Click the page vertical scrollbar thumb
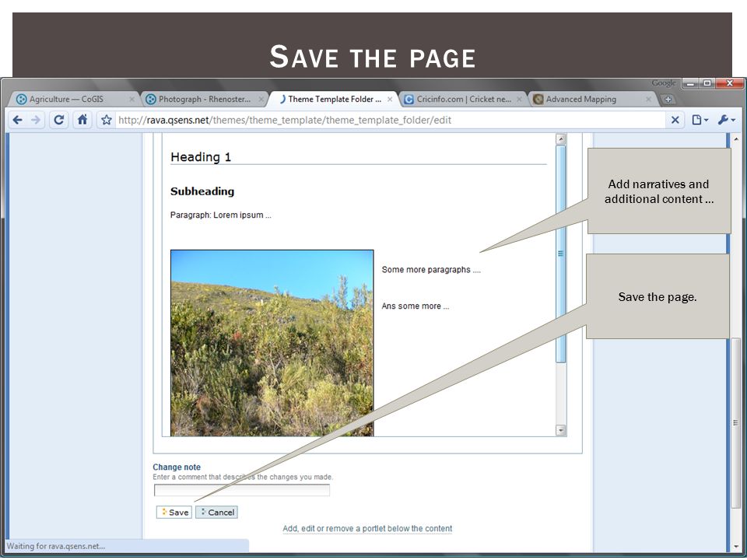This screenshot has width=747, height=560. (x=736, y=422)
